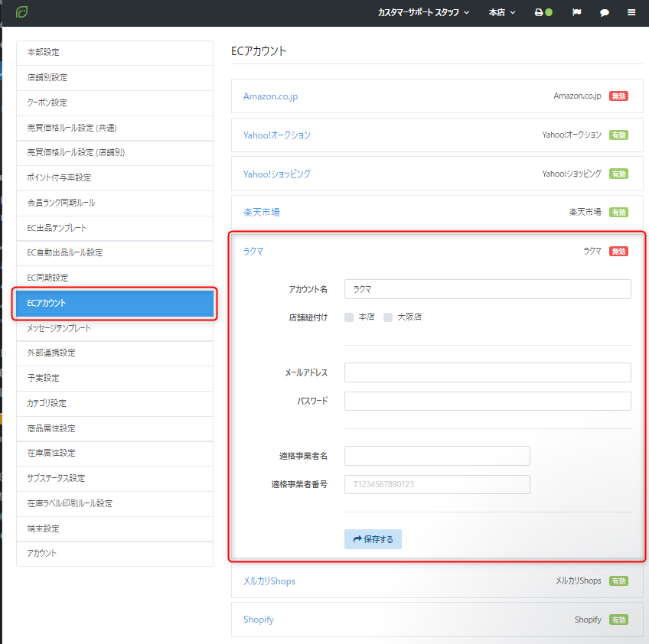Click the 有効 badge on メルカリShops row

tap(618, 581)
